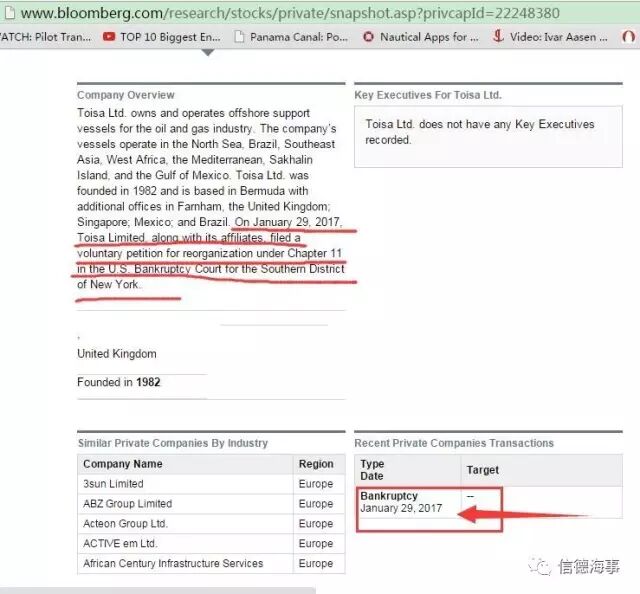The width and height of the screenshot is (640, 594).
Task: Open the 'Acteon Group Ltd.' company link
Action: [x=125, y=523]
